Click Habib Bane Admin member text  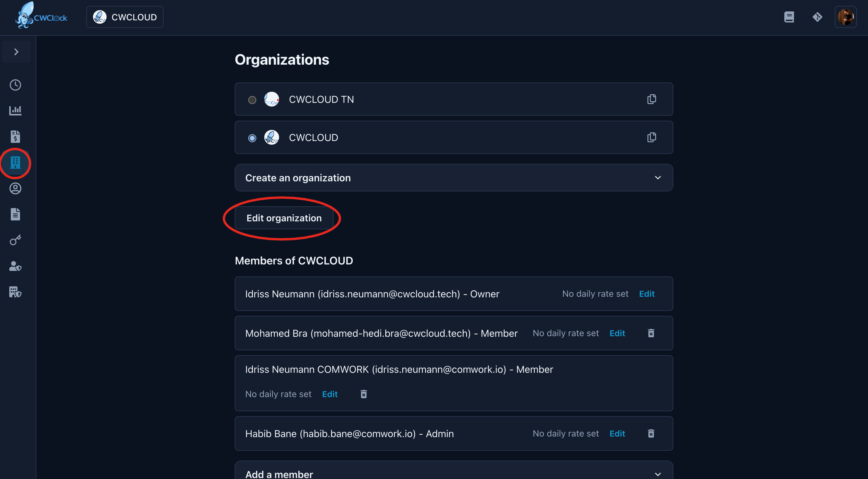coord(349,433)
